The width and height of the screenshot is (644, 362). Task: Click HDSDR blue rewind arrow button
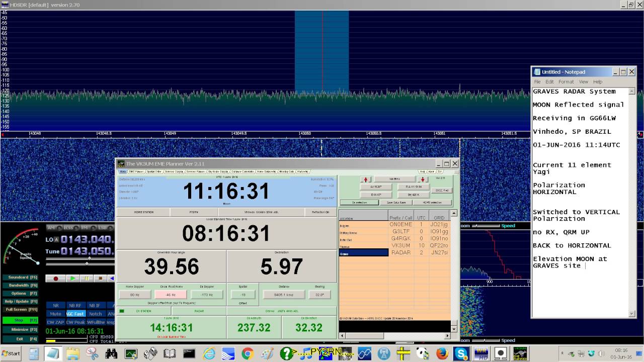[112, 278]
